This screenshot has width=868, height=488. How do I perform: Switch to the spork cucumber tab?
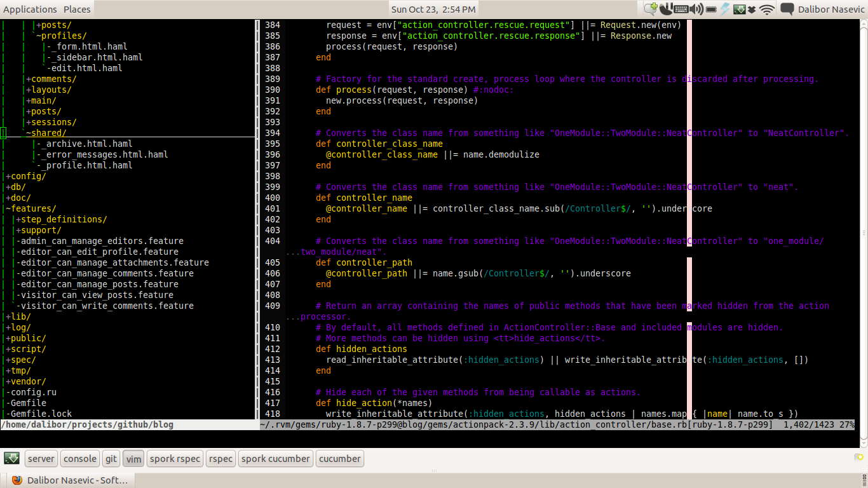coord(276,458)
